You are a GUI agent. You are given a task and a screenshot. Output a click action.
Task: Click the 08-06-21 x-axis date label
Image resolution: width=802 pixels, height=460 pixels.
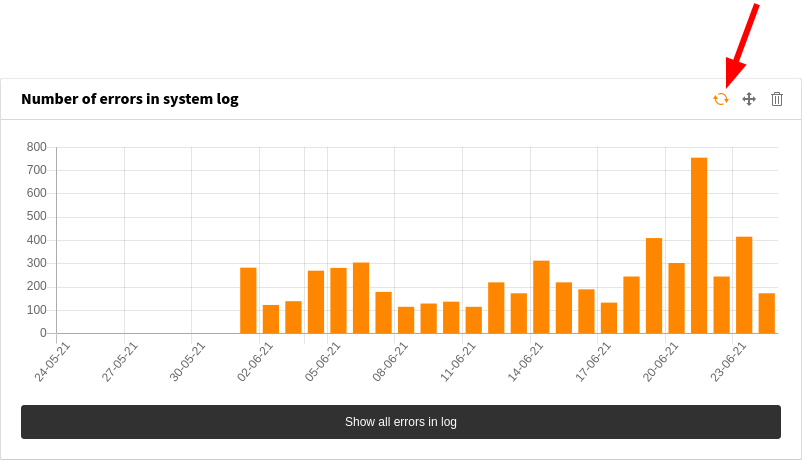[391, 361]
